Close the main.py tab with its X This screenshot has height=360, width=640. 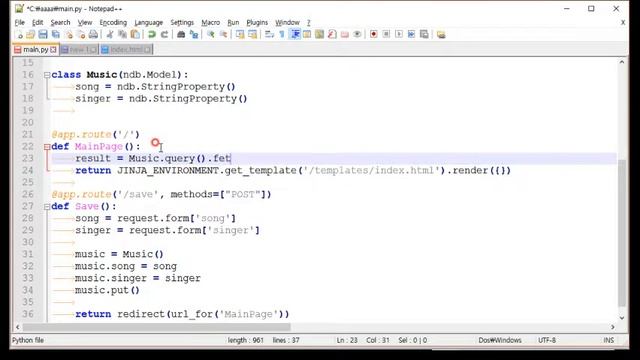click(53, 49)
